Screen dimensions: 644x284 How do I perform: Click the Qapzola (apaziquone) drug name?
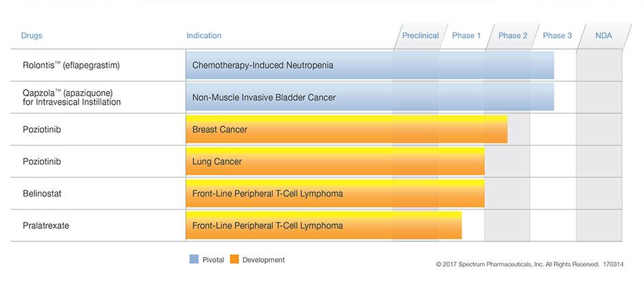click(x=72, y=97)
